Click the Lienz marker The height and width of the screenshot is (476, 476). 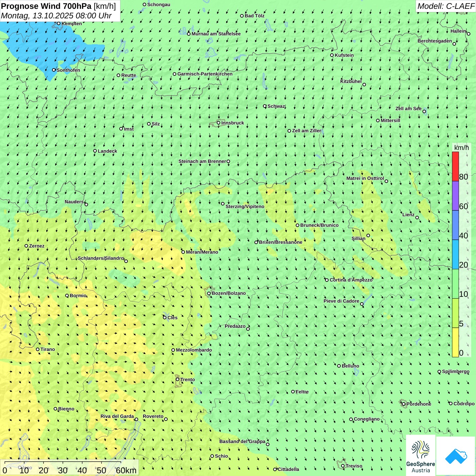417,218
